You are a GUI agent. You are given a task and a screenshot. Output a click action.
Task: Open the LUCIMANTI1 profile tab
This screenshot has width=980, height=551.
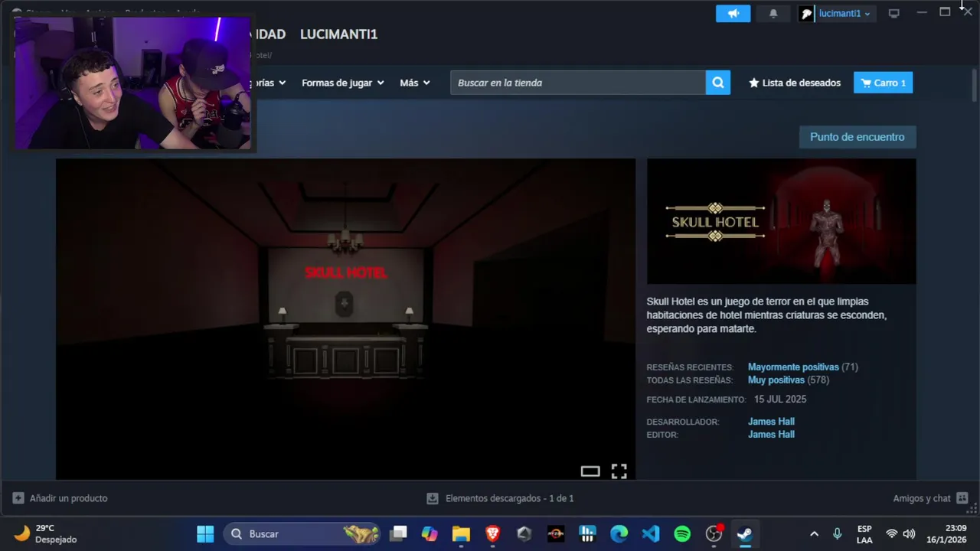[338, 34]
